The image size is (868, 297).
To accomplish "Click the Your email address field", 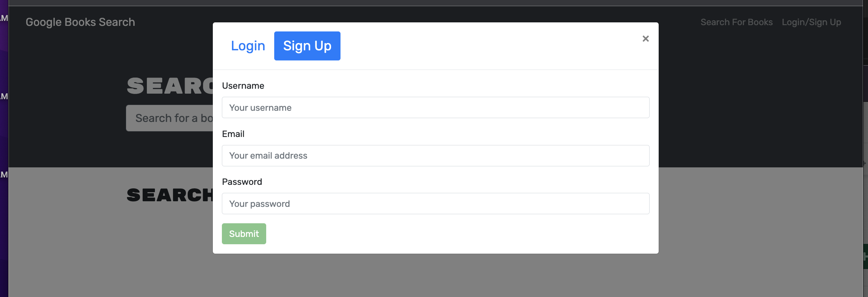I will (x=435, y=155).
